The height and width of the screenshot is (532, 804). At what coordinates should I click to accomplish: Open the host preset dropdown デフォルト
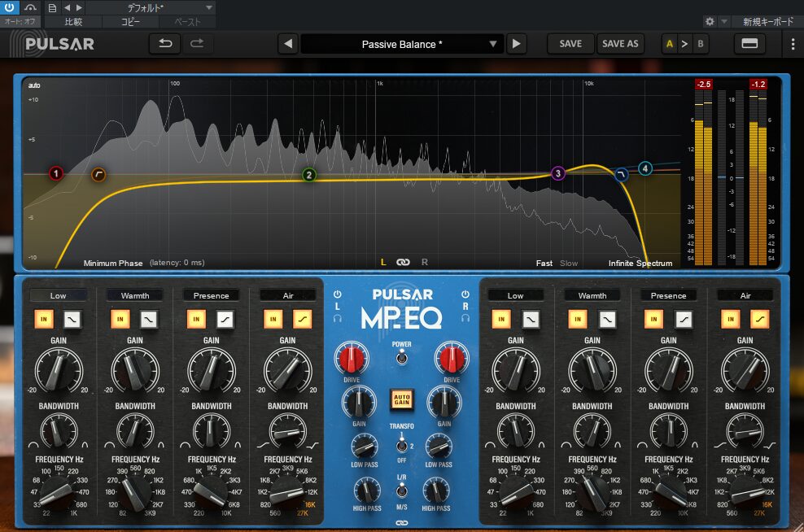[x=151, y=7]
